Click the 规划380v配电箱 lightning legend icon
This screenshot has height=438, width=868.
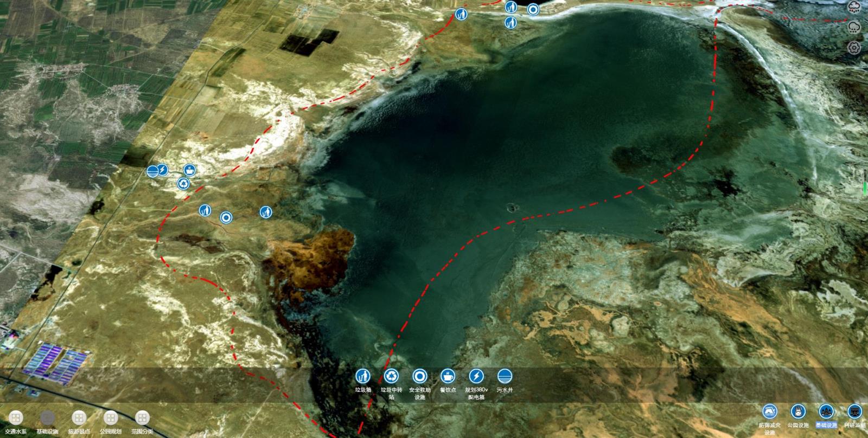(476, 376)
